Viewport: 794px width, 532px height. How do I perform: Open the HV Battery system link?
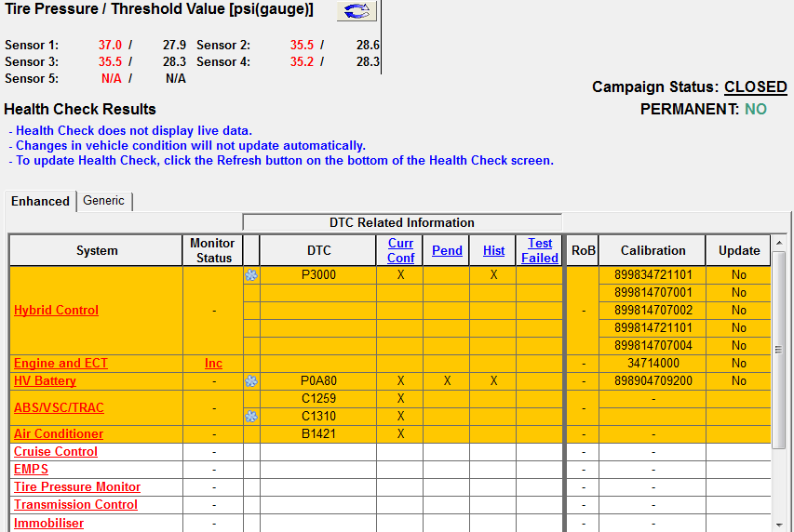[x=45, y=381]
